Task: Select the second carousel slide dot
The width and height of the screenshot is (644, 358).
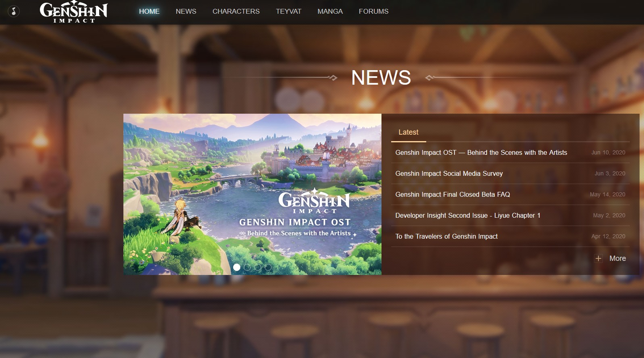Action: 247,267
